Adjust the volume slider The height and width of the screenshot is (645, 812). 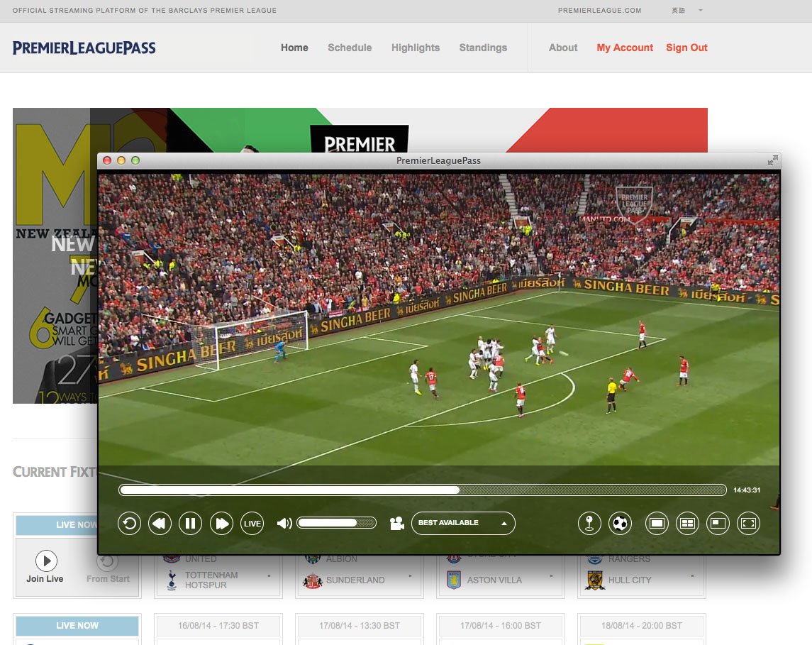point(337,523)
